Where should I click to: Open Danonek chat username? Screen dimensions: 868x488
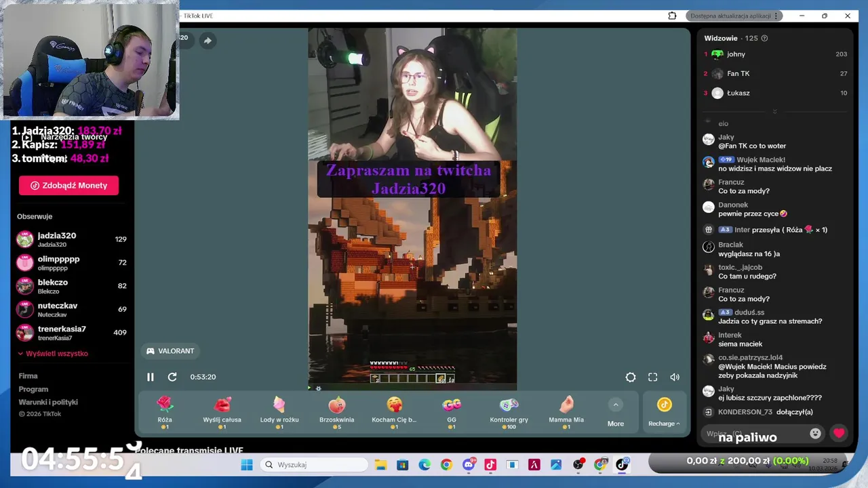pos(733,205)
